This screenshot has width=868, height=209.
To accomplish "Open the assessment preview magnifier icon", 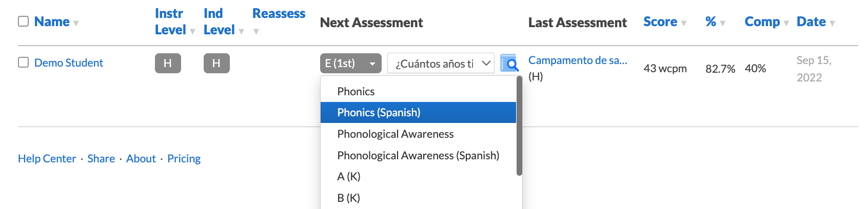I will pos(509,63).
